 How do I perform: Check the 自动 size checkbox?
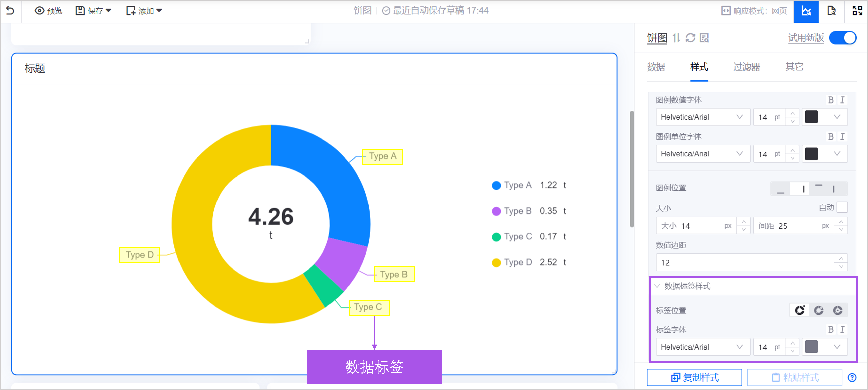pyautogui.click(x=842, y=207)
